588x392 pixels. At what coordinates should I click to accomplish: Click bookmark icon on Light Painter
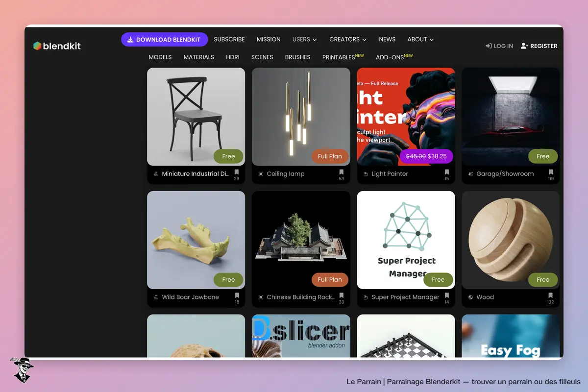(446, 172)
